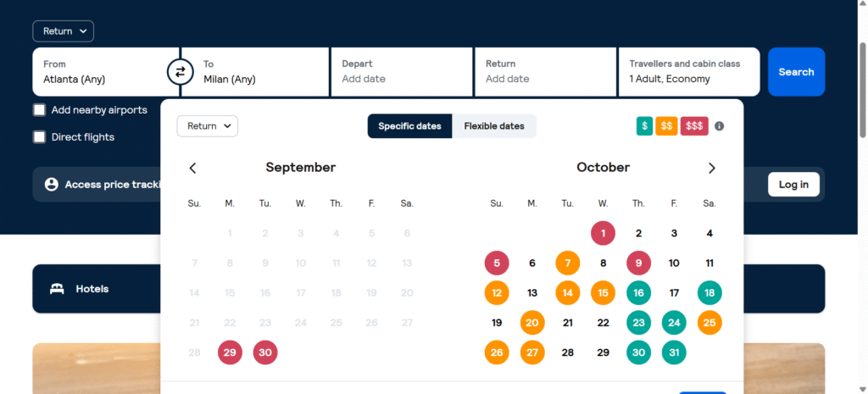Click the price legend info icon
The image size is (868, 394).
[x=720, y=126]
